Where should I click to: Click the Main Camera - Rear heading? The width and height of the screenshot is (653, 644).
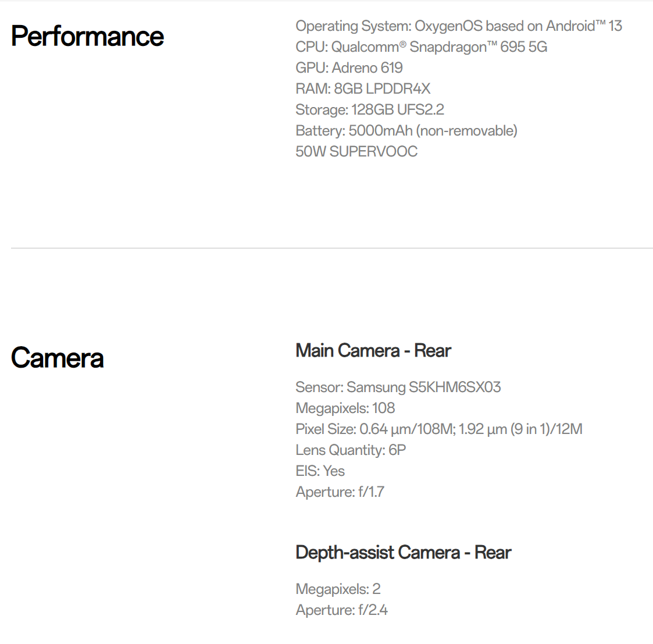[373, 350]
